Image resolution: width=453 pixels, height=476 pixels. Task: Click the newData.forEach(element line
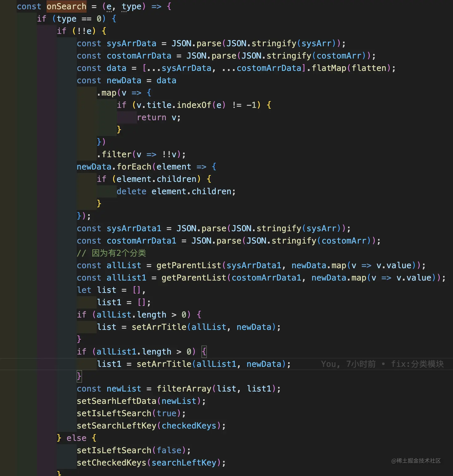(x=147, y=167)
